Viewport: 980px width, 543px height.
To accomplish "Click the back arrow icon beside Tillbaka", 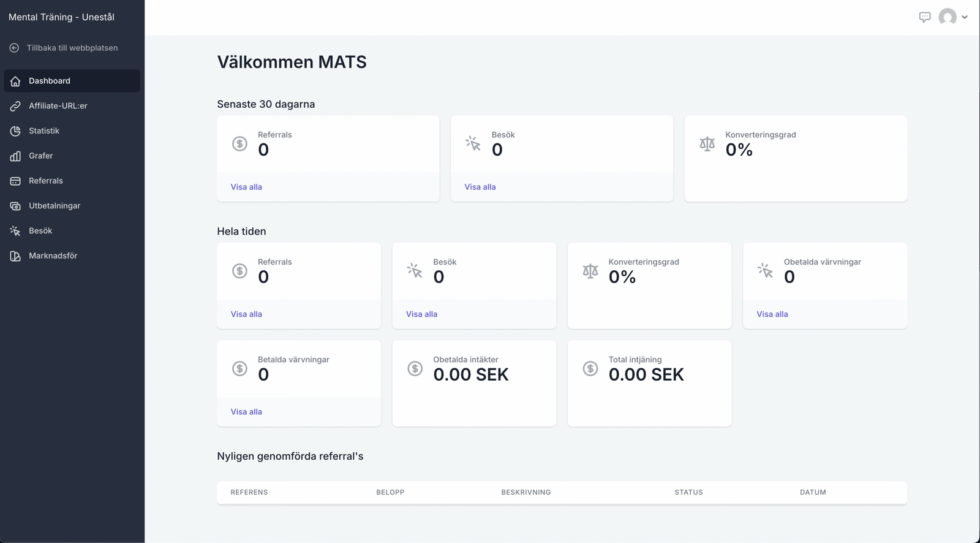I will (14, 48).
